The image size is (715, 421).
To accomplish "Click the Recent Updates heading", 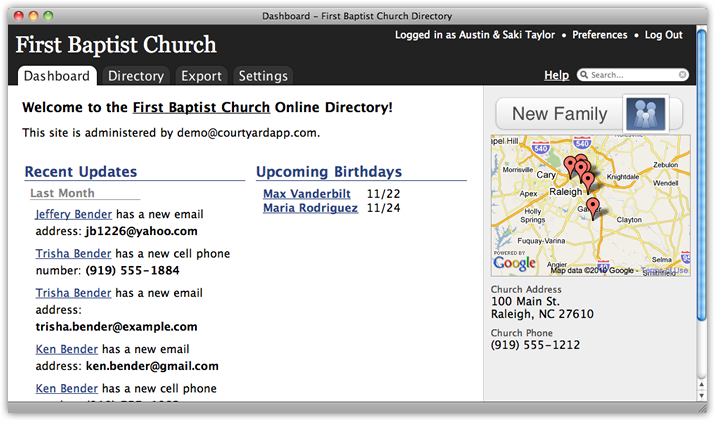I will [x=81, y=172].
